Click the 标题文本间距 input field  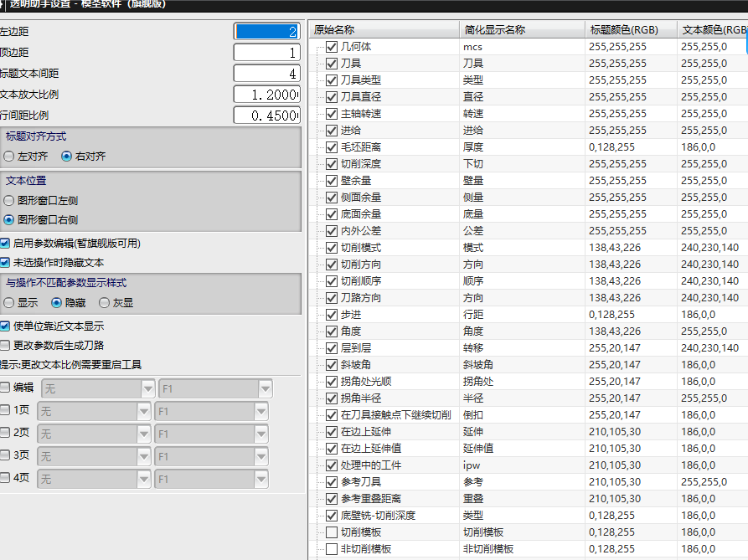(267, 74)
